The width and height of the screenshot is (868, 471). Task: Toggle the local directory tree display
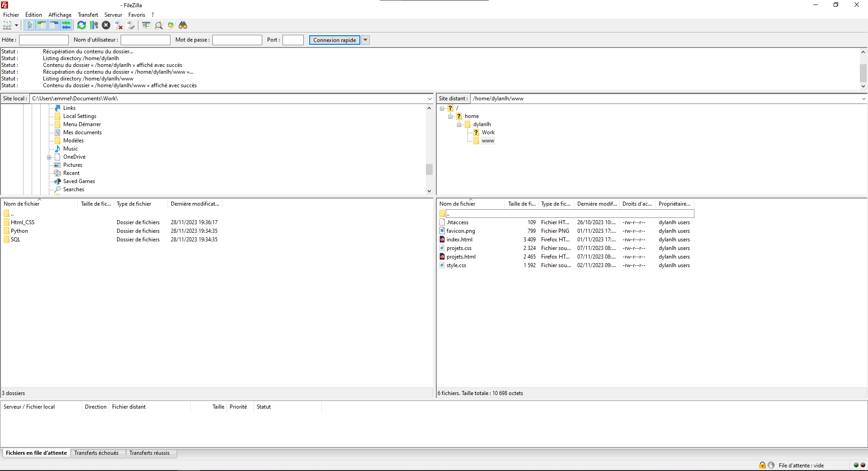42,25
